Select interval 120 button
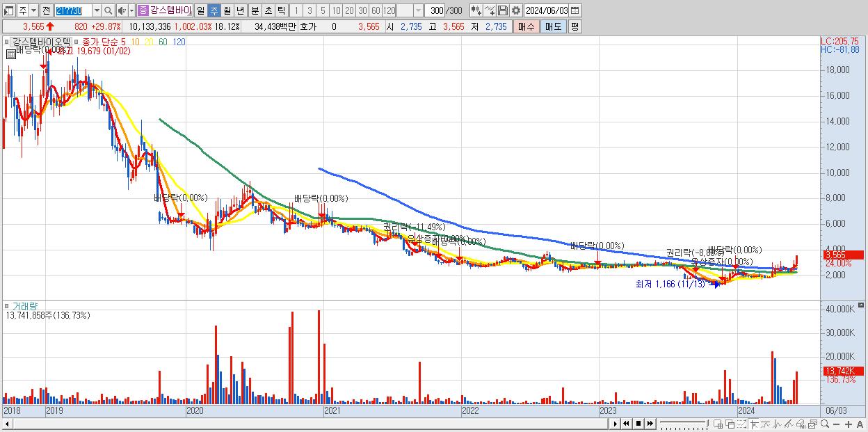The width and height of the screenshot is (868, 432). [389, 10]
